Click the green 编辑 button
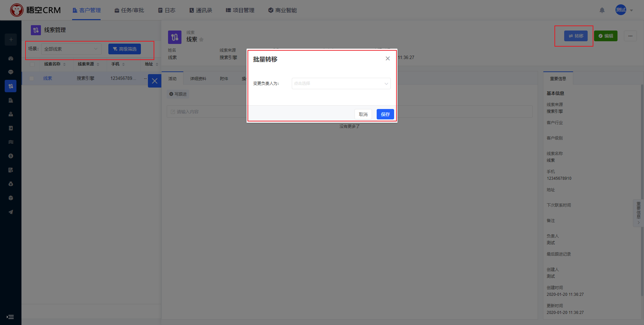The image size is (644, 325). [x=606, y=36]
